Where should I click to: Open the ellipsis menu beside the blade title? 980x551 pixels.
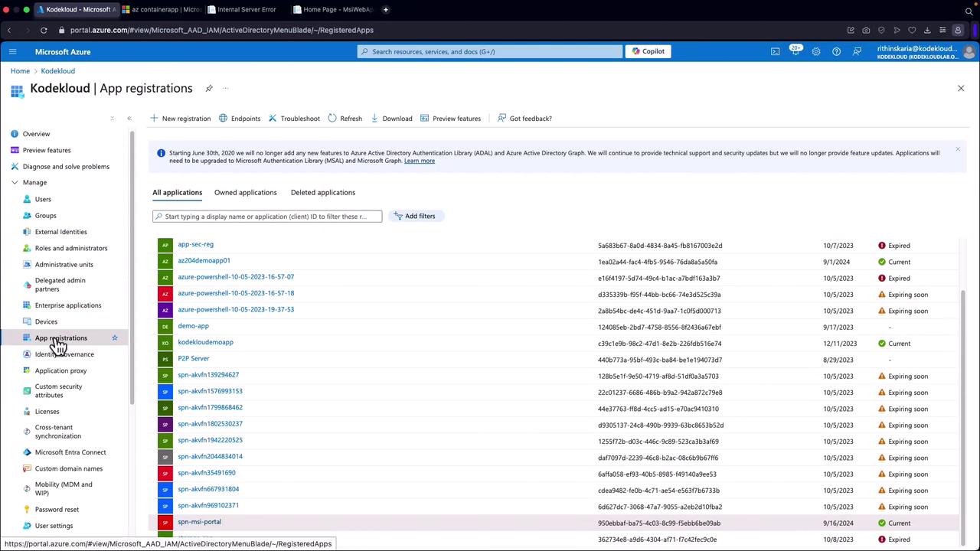(225, 88)
